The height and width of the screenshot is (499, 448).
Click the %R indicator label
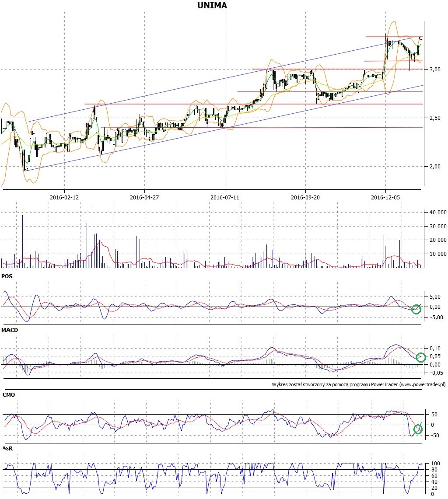point(7,448)
